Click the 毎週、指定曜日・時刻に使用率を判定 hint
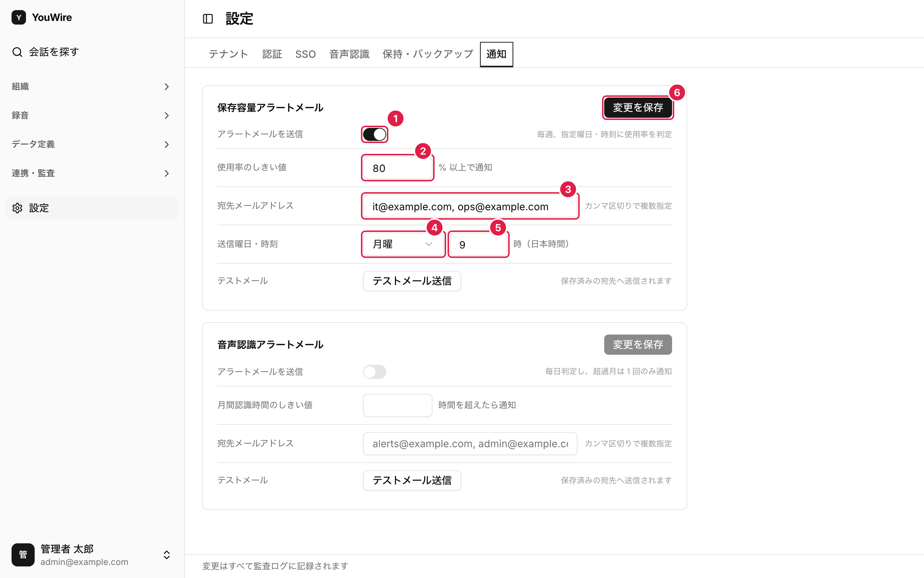 point(605,134)
